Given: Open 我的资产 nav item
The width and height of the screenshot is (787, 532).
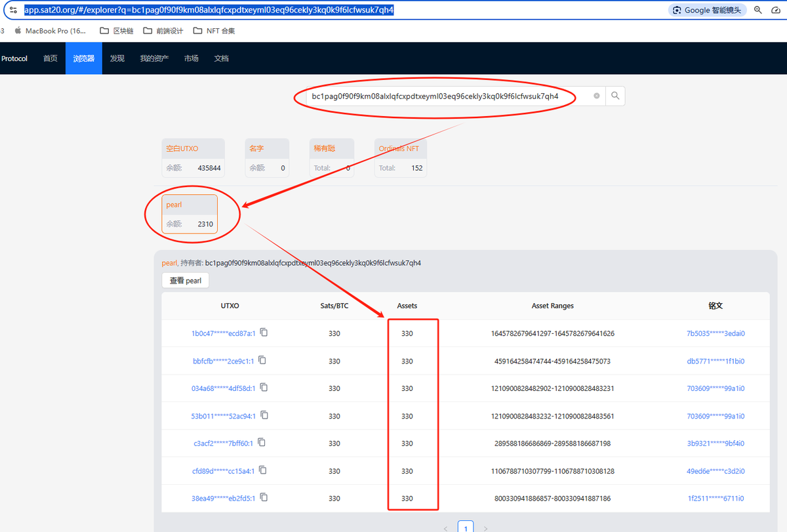Looking at the screenshot, I should (154, 58).
